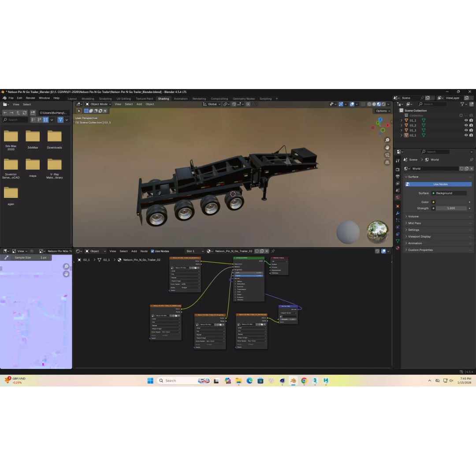The width and height of the screenshot is (476, 476).
Task: Hide object 01_2 with its eye icon
Action: (x=466, y=125)
